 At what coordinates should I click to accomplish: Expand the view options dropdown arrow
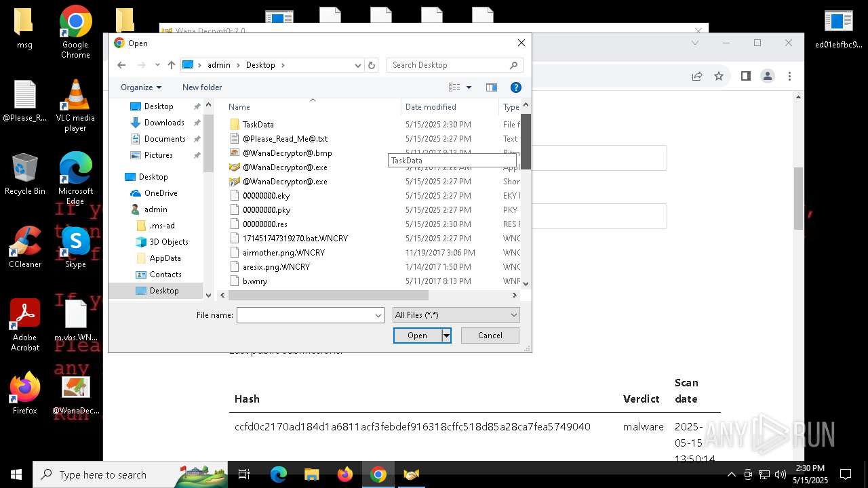[469, 87]
